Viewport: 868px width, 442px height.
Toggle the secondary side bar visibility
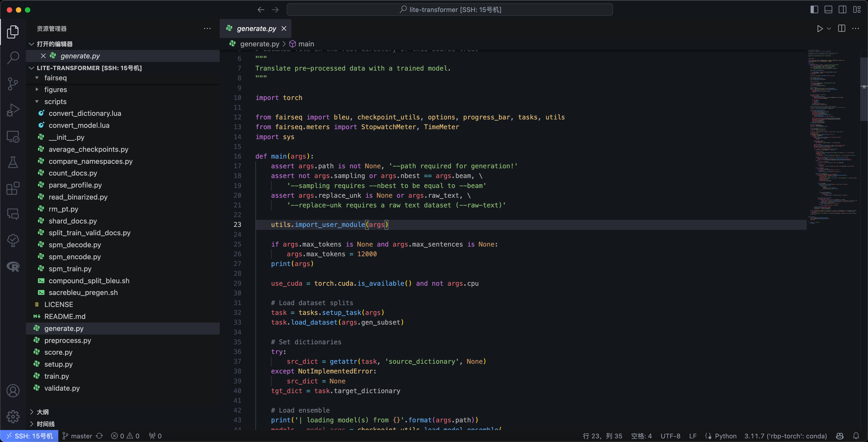pyautogui.click(x=842, y=10)
